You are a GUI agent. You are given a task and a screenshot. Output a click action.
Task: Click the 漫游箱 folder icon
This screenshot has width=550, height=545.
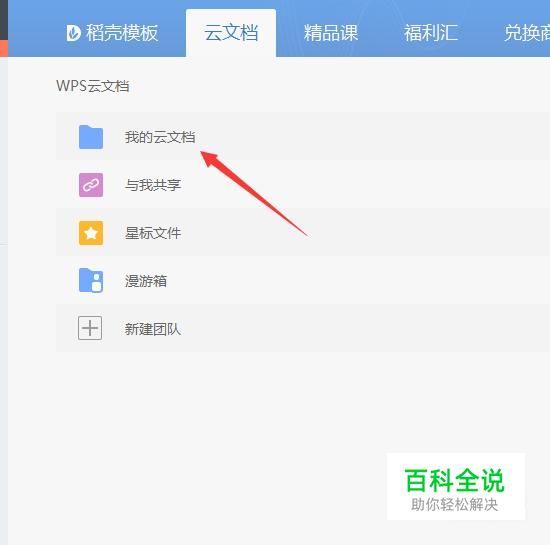91,281
